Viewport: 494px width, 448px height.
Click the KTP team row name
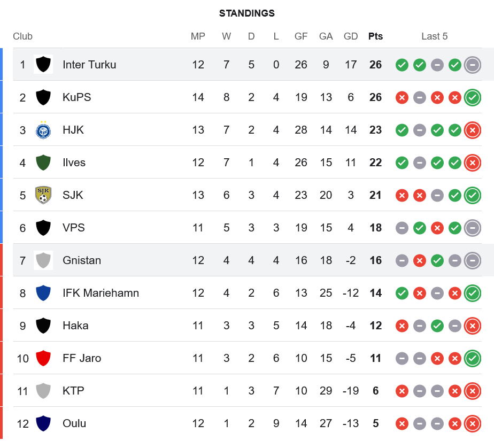[x=73, y=391]
